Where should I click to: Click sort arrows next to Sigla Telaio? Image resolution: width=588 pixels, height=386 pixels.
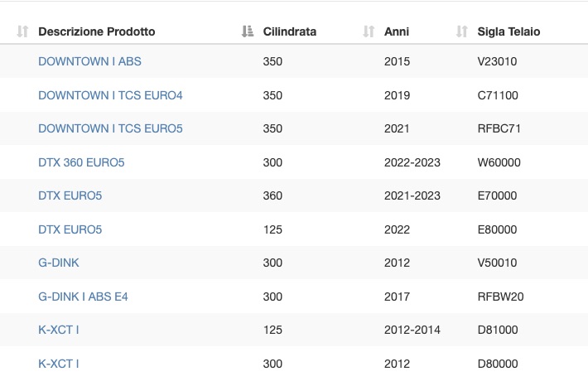click(x=462, y=31)
